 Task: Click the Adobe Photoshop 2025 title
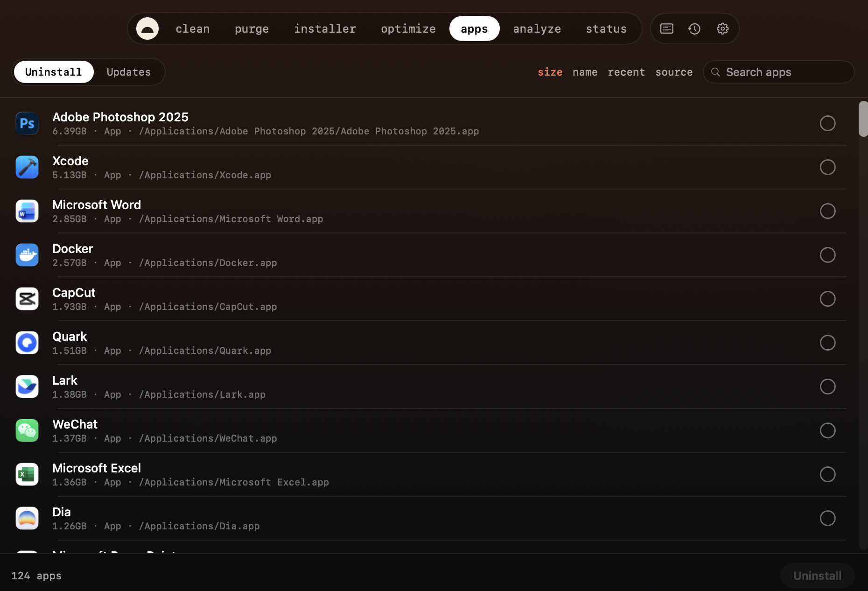pyautogui.click(x=120, y=117)
